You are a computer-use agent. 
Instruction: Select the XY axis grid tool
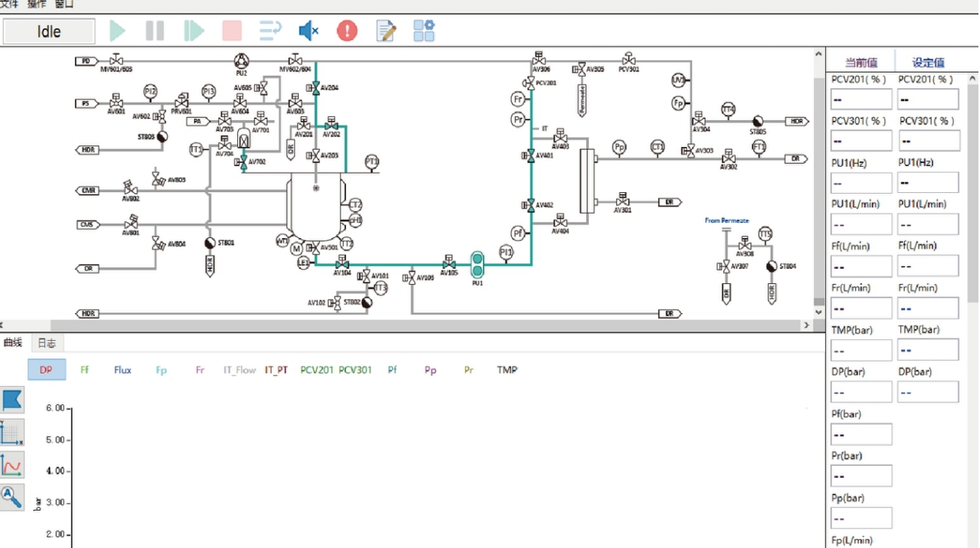[x=12, y=433]
